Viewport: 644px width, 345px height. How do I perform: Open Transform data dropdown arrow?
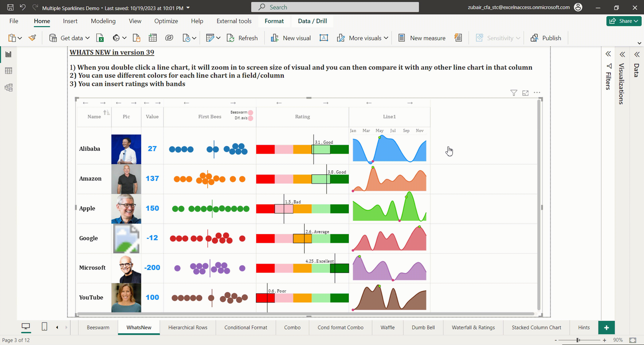pyautogui.click(x=218, y=38)
